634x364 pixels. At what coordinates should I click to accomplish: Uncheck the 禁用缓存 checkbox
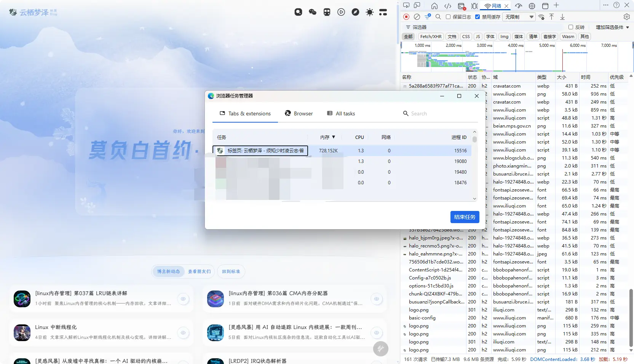[x=477, y=17]
